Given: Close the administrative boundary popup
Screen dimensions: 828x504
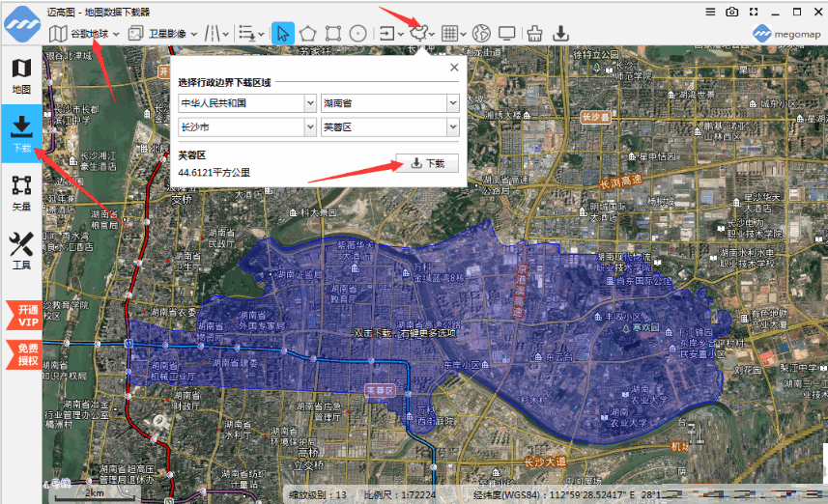Looking at the screenshot, I should 454,68.
